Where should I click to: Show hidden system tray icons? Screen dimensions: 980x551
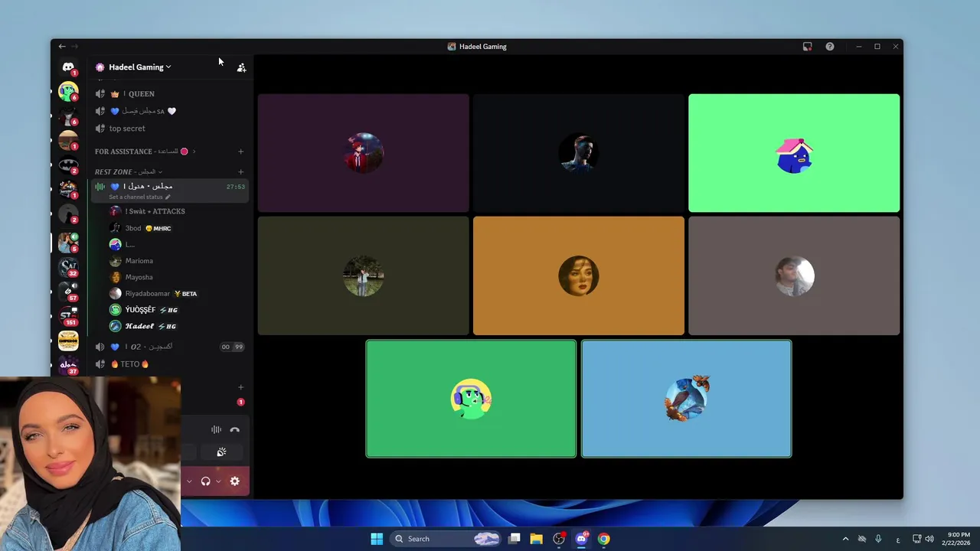coord(845,539)
